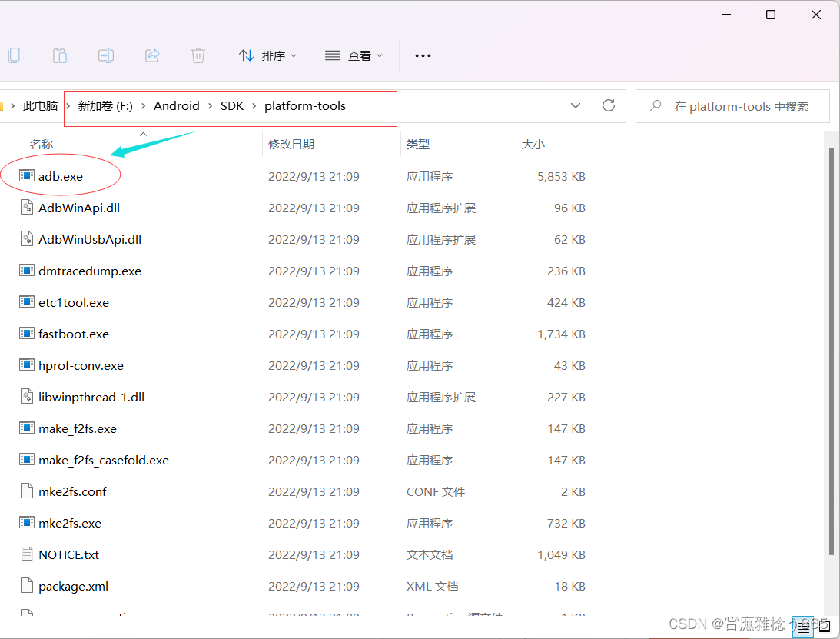Expand chevron after 新加卷 (F:) breadcrumb
This screenshot has height=639, width=840.
[144, 106]
